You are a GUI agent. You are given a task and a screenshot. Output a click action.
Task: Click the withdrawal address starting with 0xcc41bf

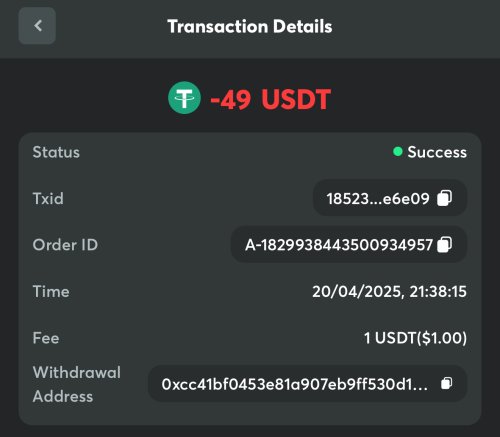pos(294,384)
